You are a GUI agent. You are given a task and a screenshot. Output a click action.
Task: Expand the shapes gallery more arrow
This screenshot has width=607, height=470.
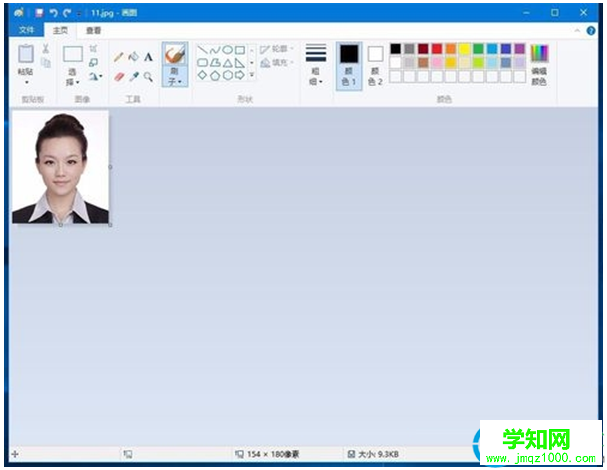point(252,75)
